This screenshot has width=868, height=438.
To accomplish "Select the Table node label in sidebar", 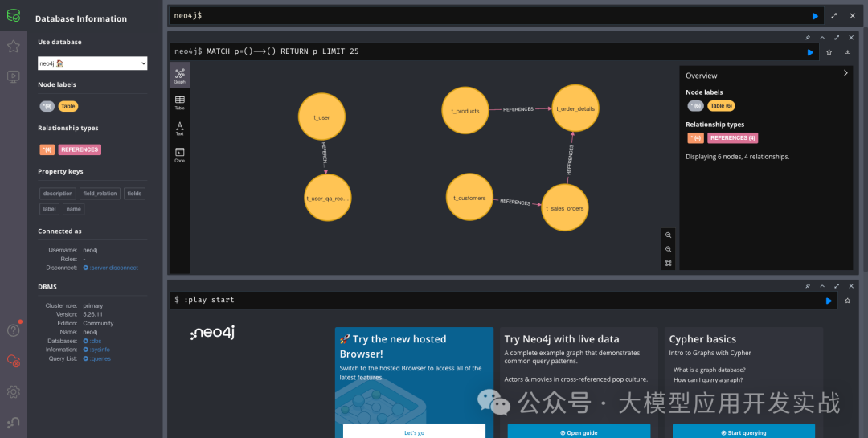I will (68, 106).
